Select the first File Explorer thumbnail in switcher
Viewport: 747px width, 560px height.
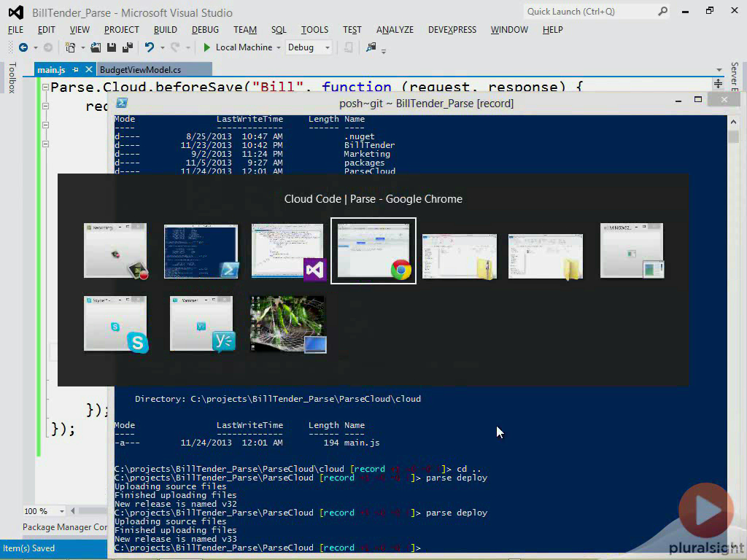click(x=460, y=256)
